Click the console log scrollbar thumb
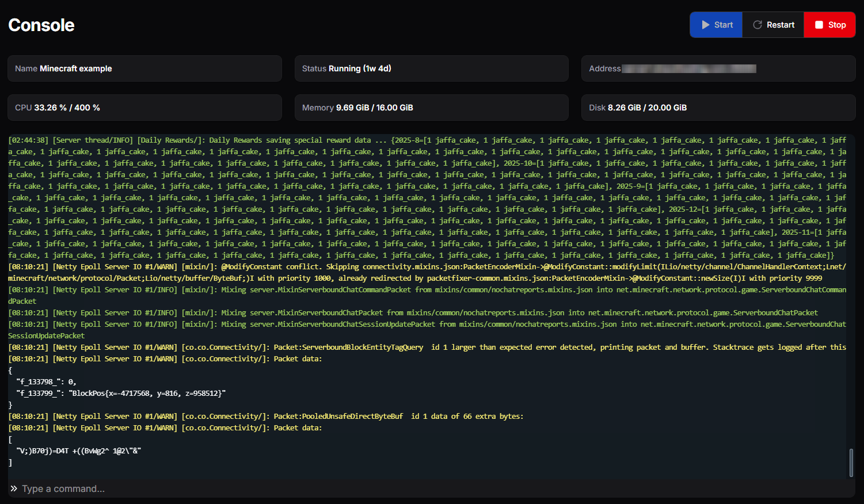The image size is (864, 504). click(x=851, y=463)
